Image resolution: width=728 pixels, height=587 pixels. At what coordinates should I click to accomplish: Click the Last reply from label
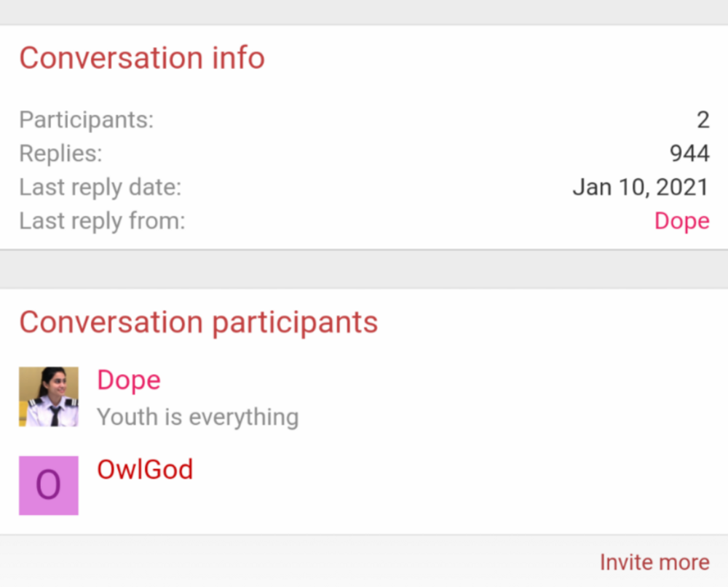click(101, 220)
